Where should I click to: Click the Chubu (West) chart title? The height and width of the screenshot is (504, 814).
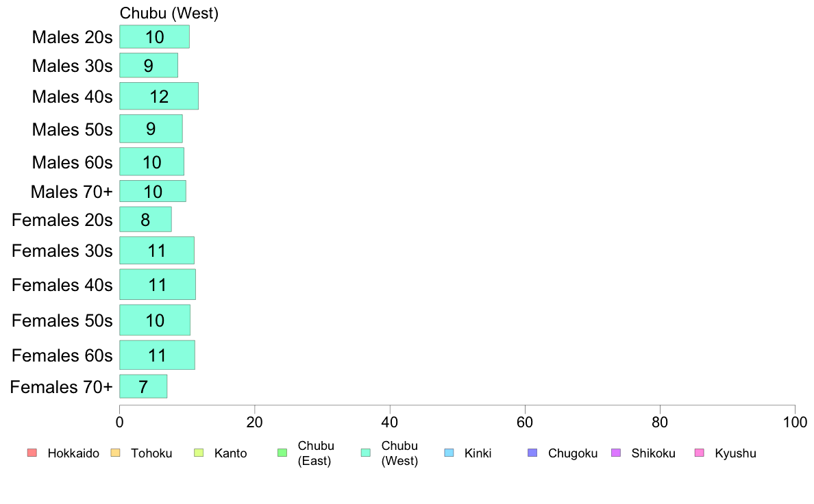tap(169, 13)
